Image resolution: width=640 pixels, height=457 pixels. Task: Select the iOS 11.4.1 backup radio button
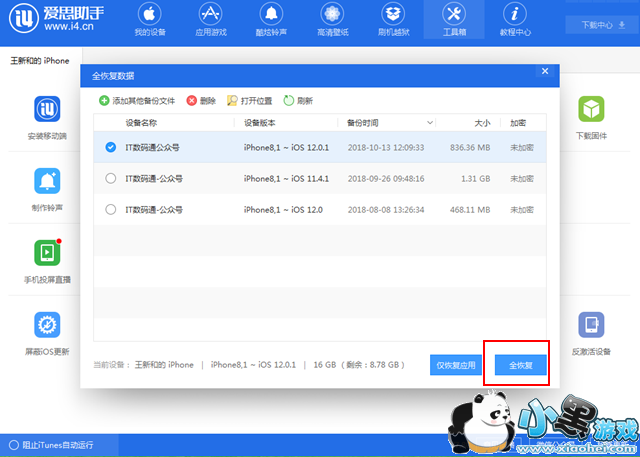pos(111,178)
